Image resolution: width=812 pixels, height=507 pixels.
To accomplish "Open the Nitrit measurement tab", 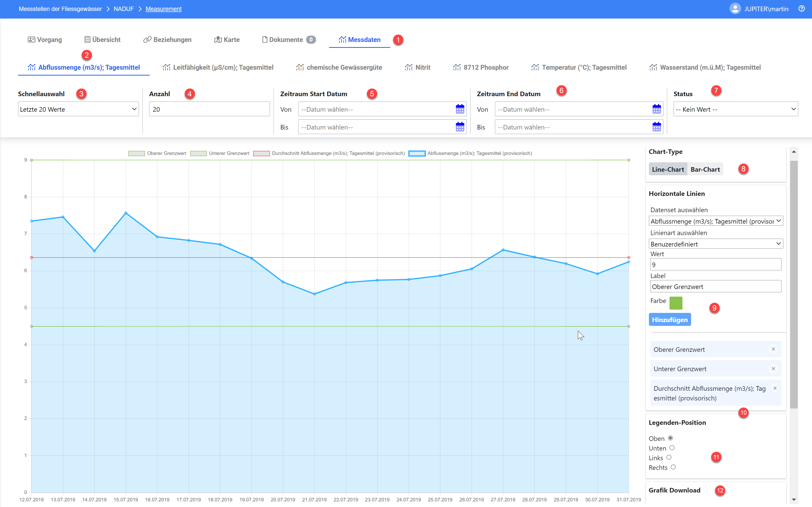I will coord(418,67).
